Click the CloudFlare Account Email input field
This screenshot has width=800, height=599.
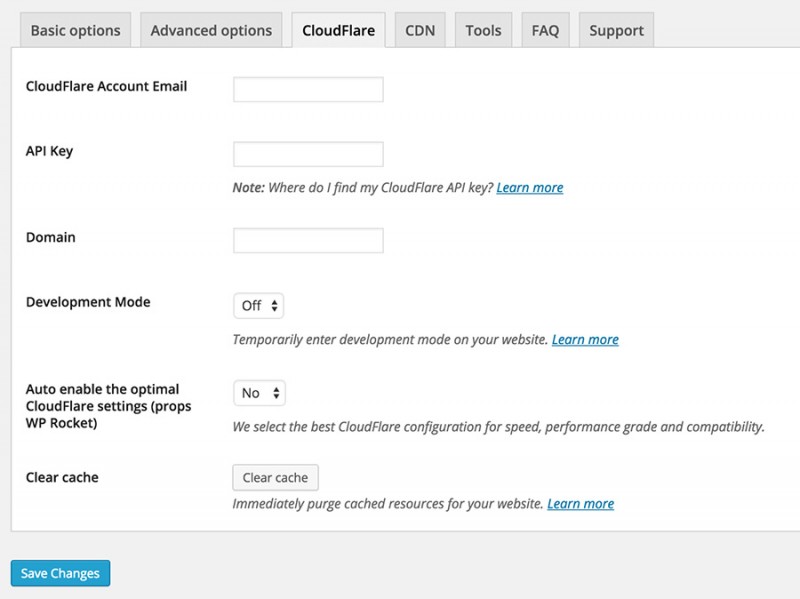pyautogui.click(x=307, y=88)
